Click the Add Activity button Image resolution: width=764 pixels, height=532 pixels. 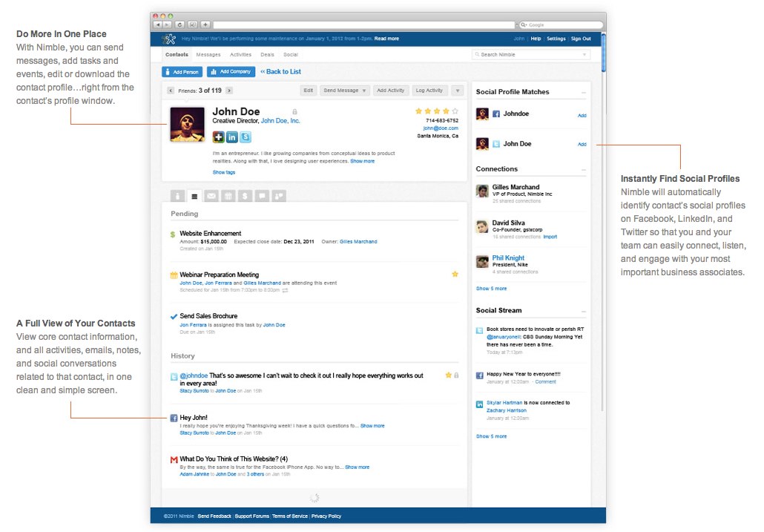pyautogui.click(x=390, y=91)
